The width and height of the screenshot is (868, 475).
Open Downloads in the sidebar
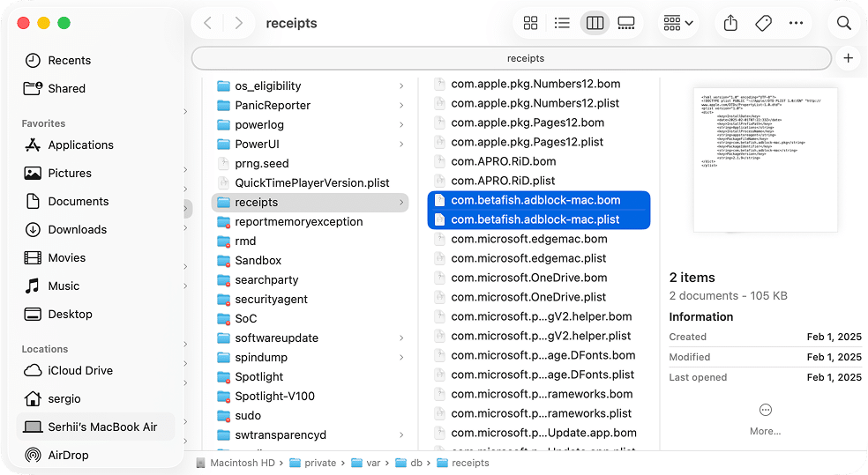pos(77,229)
